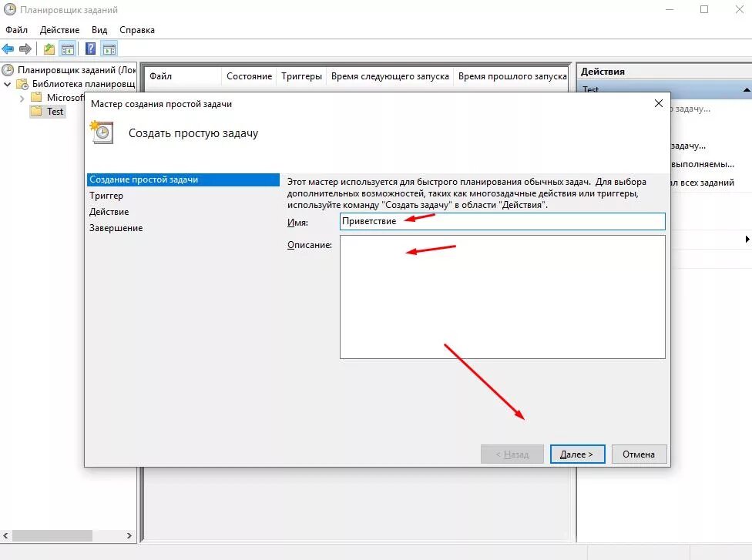
Task: Click the Back arrow toolbar icon
Action: (8, 49)
